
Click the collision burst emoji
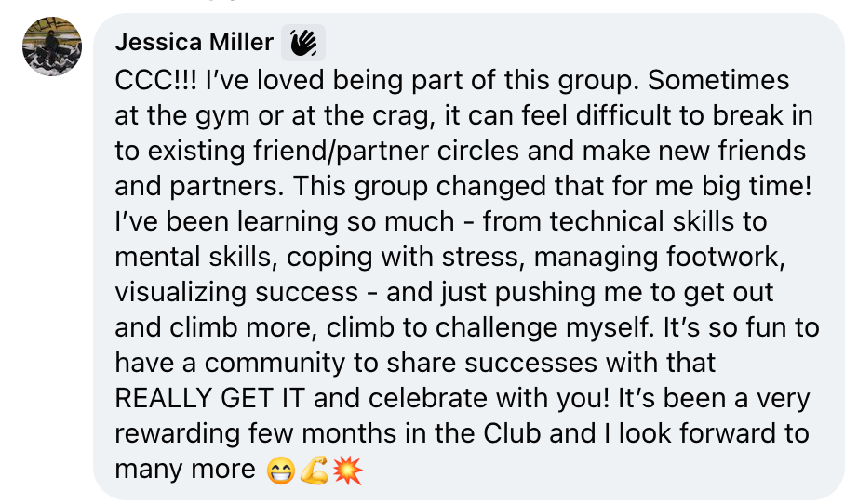346,470
